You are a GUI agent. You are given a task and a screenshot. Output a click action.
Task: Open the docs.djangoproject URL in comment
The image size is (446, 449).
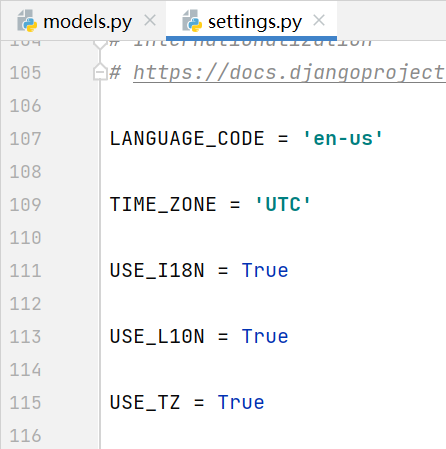pos(289,72)
